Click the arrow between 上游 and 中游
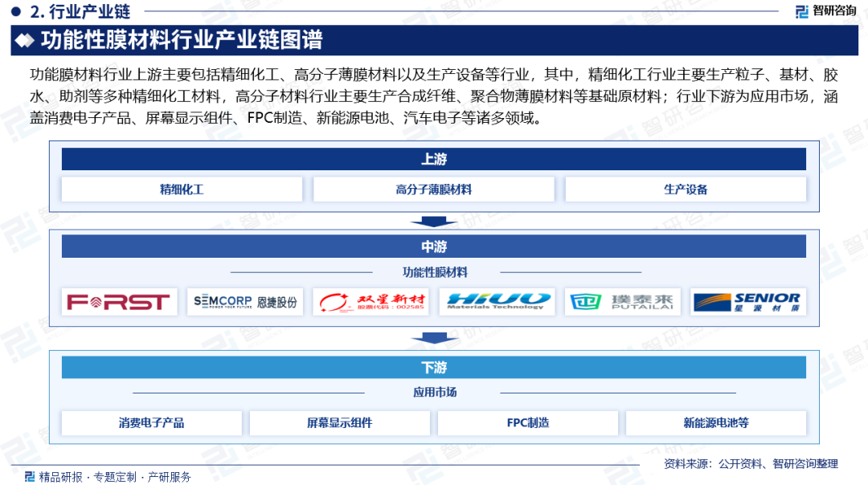The width and height of the screenshot is (868, 485). click(433, 222)
